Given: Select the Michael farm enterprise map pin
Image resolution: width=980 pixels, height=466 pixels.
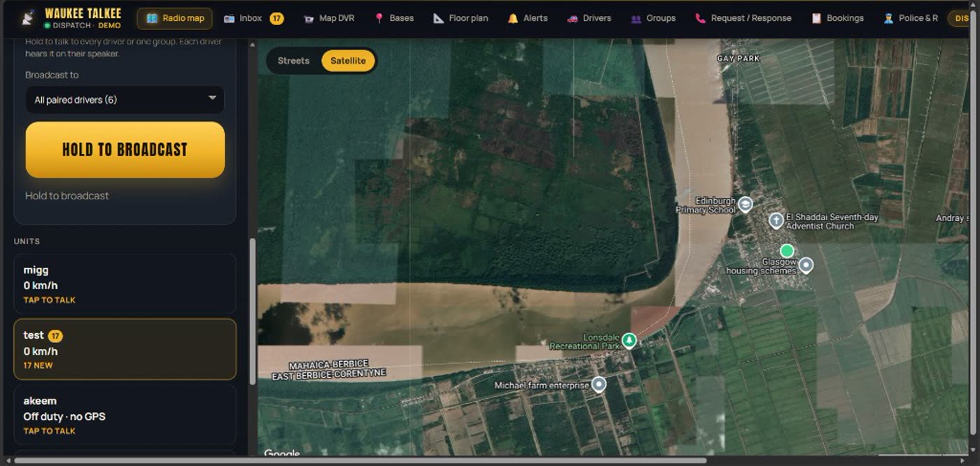Looking at the screenshot, I should [x=598, y=384].
